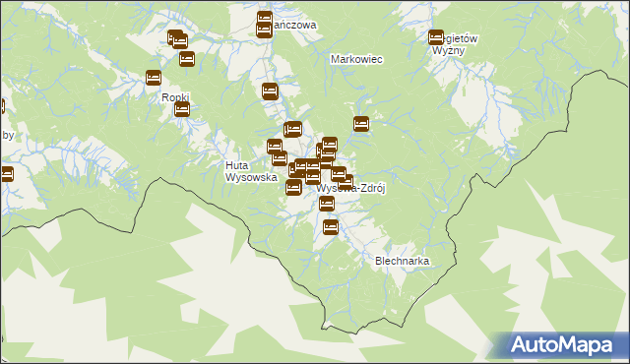Select the lodging icon northwest of Ropki label

pyautogui.click(x=154, y=78)
